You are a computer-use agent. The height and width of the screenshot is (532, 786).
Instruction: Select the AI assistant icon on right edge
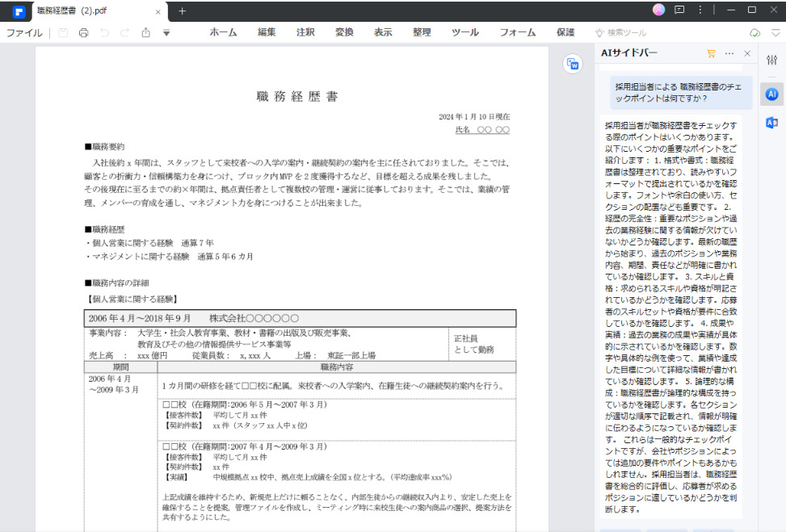coord(772,94)
